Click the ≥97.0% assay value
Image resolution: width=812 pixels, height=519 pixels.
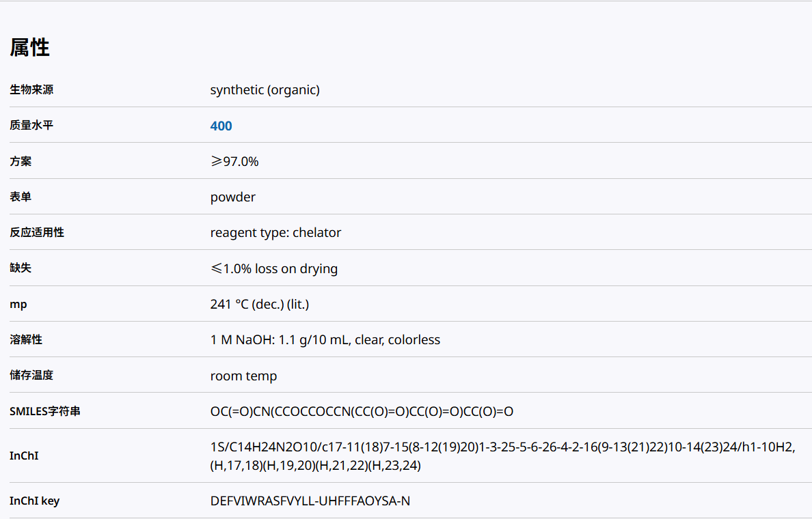234,161
